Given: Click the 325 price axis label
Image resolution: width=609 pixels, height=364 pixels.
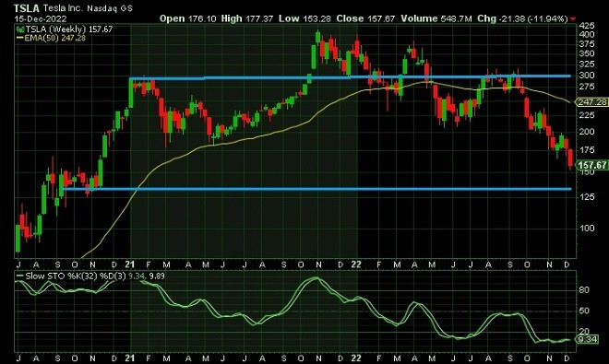Looking at the screenshot, I should [x=587, y=64].
